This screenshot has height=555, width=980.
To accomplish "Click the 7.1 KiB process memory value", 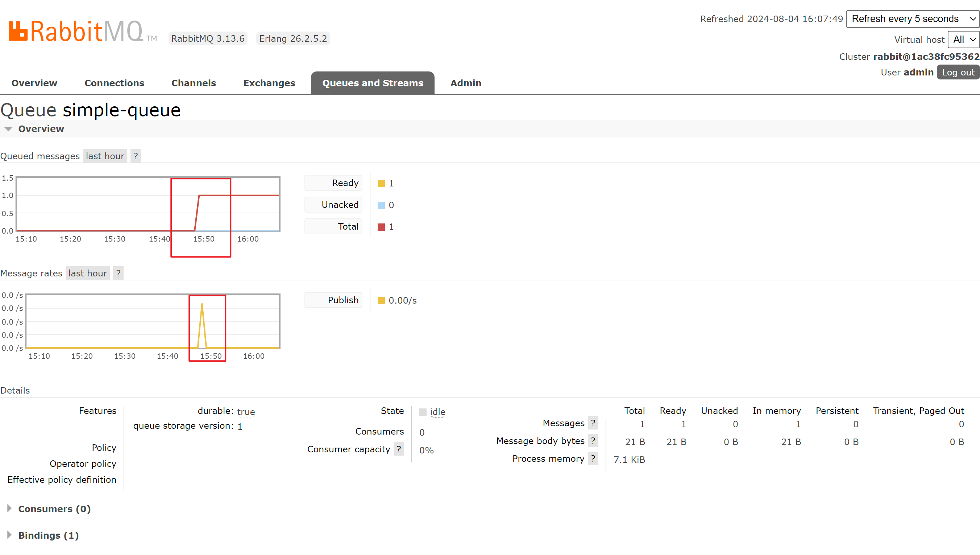I will (x=629, y=459).
